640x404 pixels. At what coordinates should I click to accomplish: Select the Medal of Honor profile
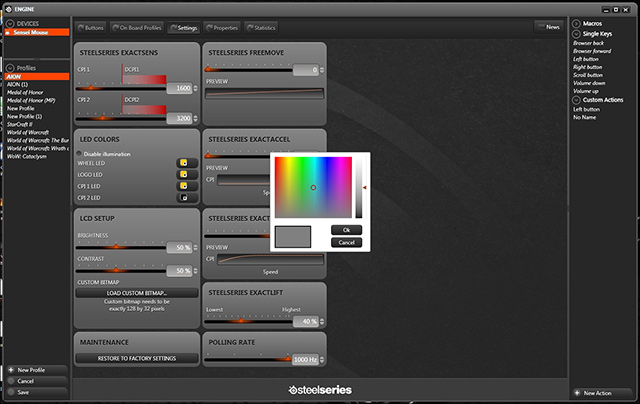(25, 92)
